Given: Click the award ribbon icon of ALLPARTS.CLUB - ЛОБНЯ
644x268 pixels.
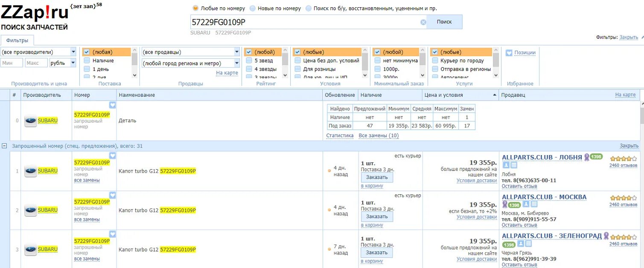Looking at the screenshot, I should pyautogui.click(x=586, y=157).
